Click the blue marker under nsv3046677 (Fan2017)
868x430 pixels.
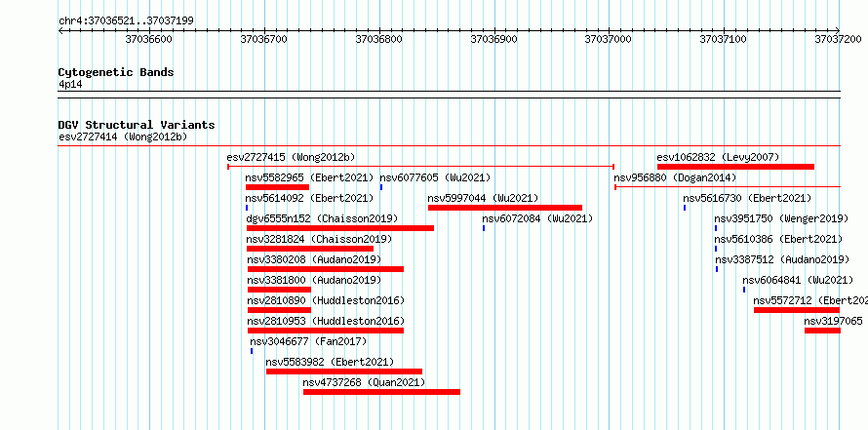252,351
